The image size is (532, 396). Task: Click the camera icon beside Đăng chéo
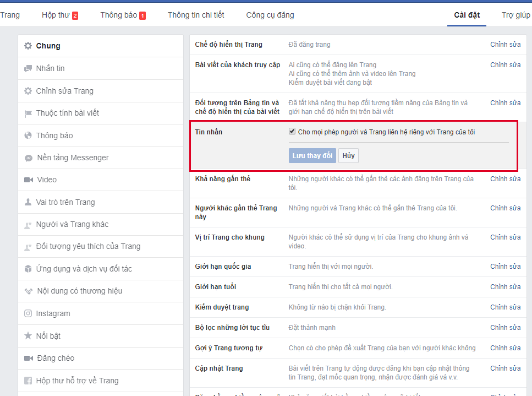(x=29, y=359)
